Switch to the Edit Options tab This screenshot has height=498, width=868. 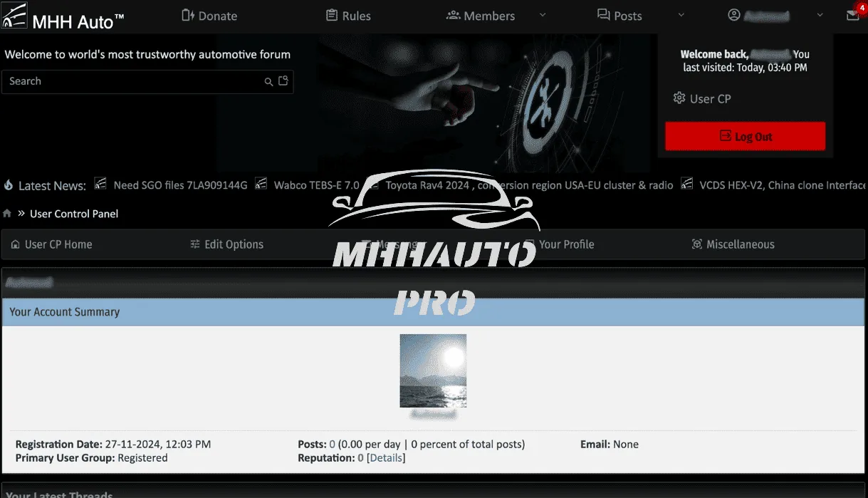pos(226,244)
